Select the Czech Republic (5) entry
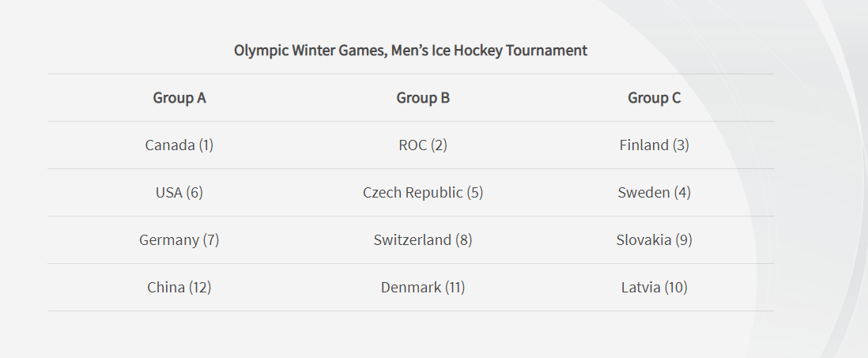 423,193
